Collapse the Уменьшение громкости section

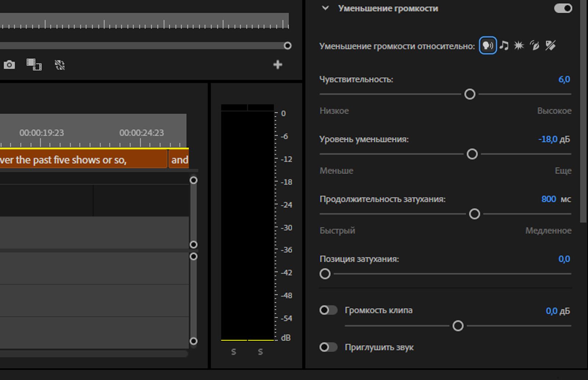(325, 8)
